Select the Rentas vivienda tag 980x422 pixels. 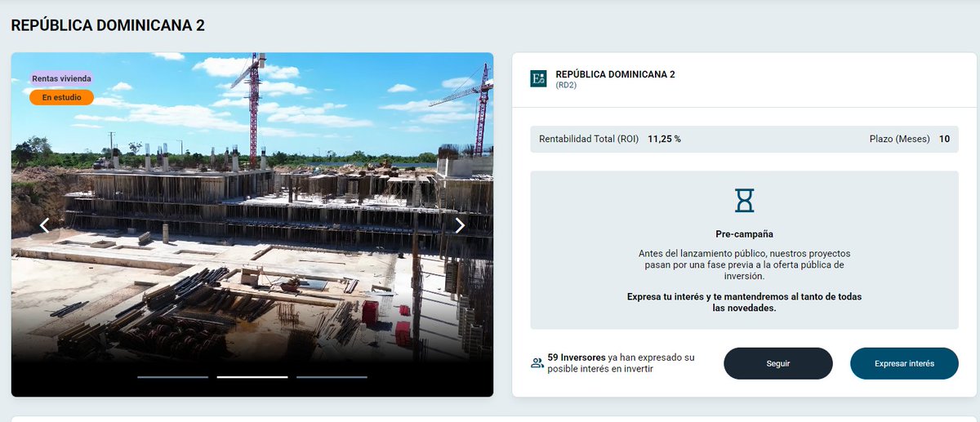click(x=61, y=78)
